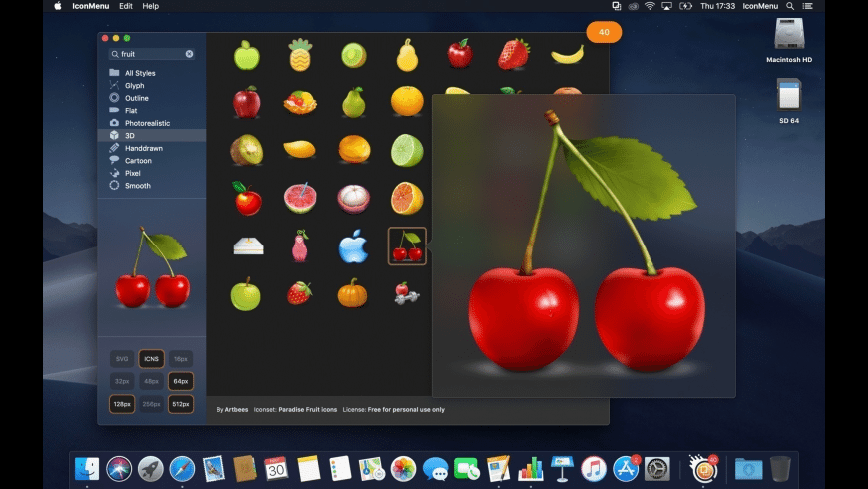Open the IconMenu application menu
Viewport: 868px width, 489px height.
coord(90,6)
